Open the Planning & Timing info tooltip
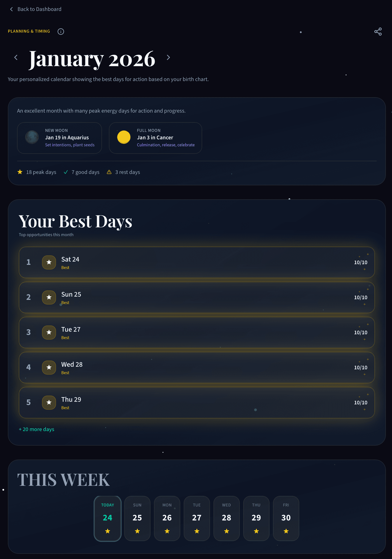Viewport: 392px width, 559px height. [x=61, y=31]
